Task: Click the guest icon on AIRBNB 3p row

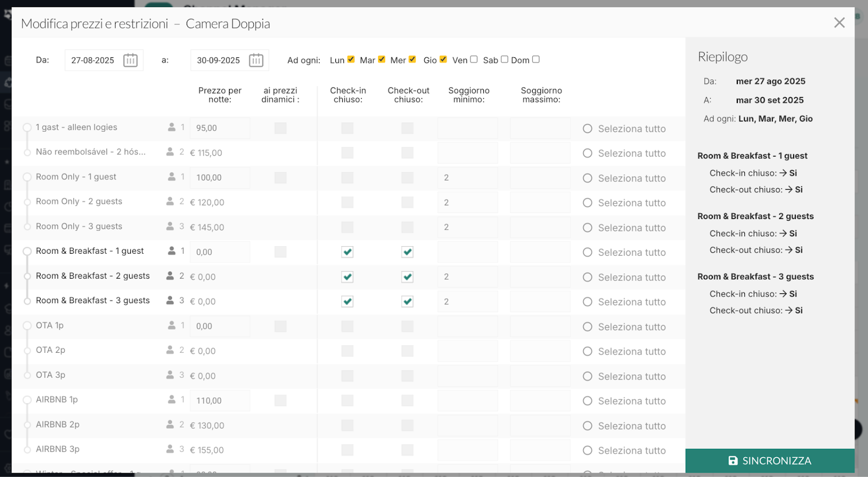Action: 170,449
